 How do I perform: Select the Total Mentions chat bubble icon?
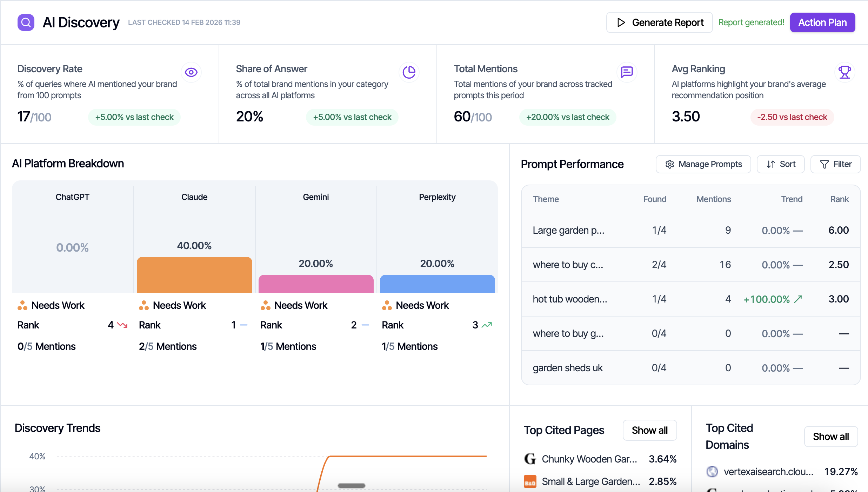coord(627,72)
